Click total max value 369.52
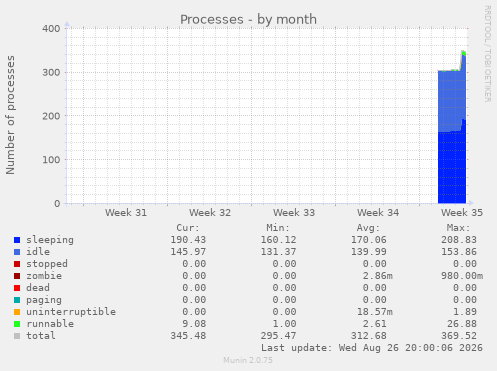 pyautogui.click(x=459, y=336)
